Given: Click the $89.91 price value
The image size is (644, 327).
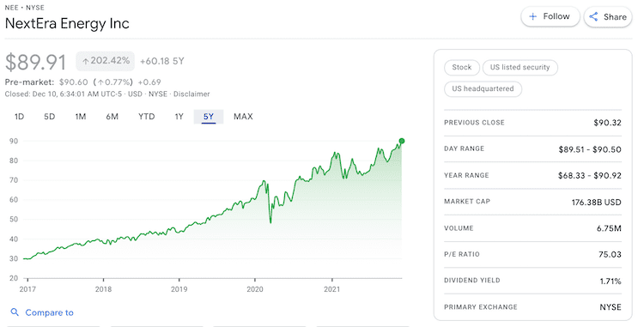Looking at the screenshot, I should pyautogui.click(x=35, y=62).
